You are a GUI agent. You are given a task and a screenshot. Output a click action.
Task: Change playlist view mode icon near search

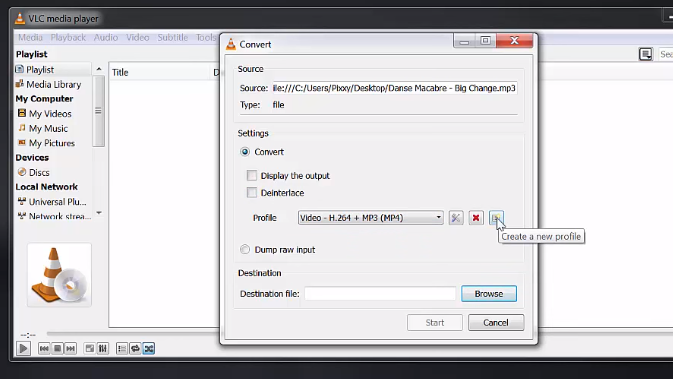646,54
